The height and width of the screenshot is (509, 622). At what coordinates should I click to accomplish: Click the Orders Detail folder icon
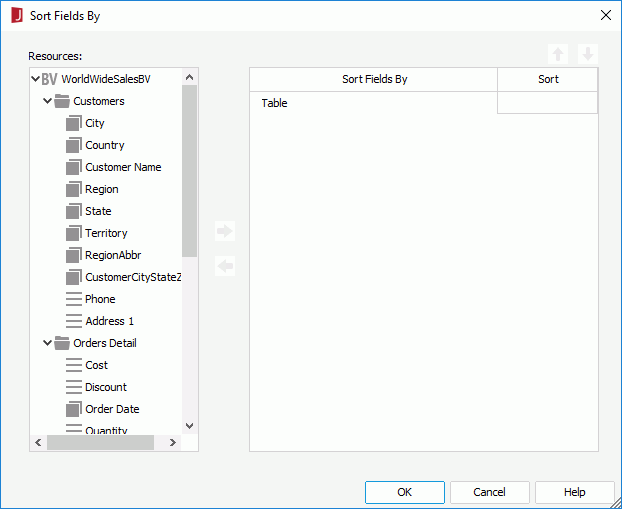(x=62, y=343)
